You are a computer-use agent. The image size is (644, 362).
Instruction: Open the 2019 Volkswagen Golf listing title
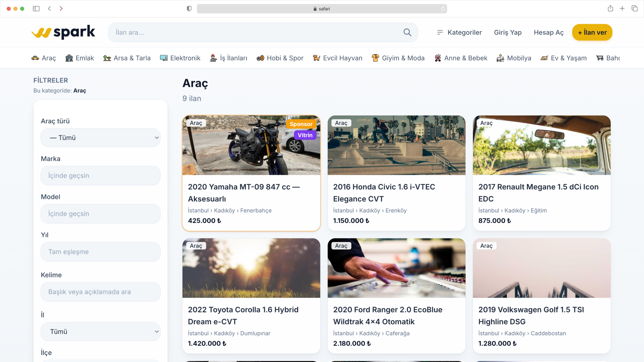531,315
